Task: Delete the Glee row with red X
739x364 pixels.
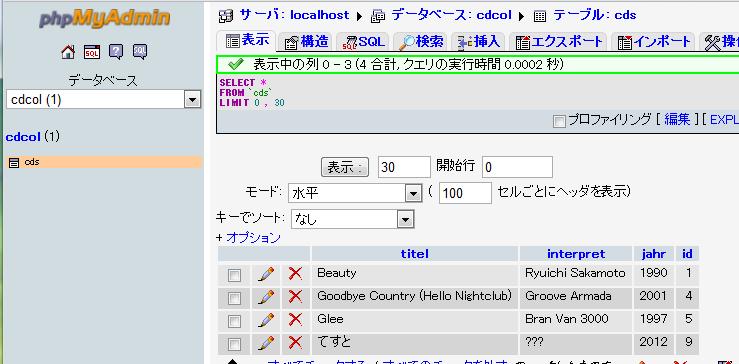Action: pos(295,319)
